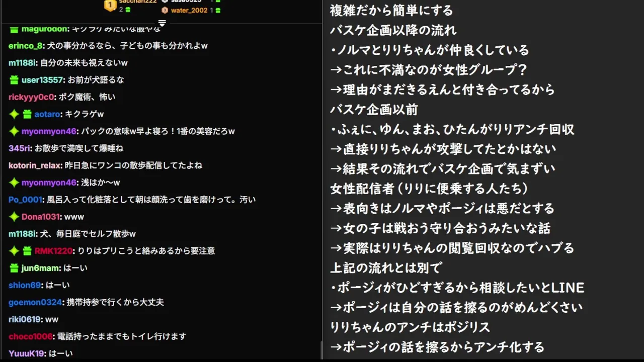644x362 pixels.
Task: Click the chat message '電話持ったままでもトイレ行けます'
Action: click(x=121, y=336)
